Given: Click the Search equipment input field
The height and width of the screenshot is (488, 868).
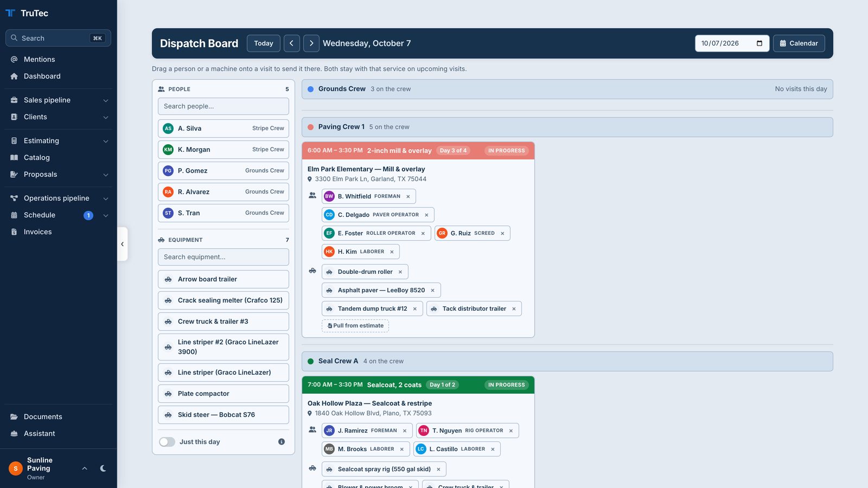Looking at the screenshot, I should (x=224, y=257).
